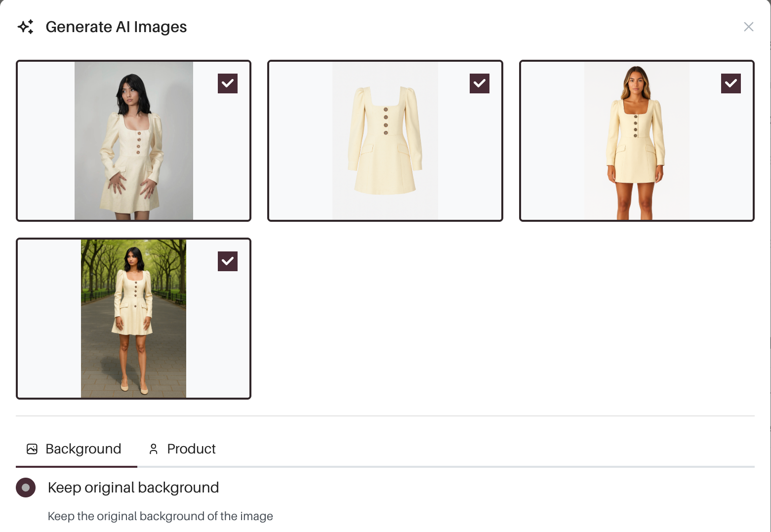771x532 pixels.
Task: Click the Product tab's person icon
Action: click(x=154, y=449)
